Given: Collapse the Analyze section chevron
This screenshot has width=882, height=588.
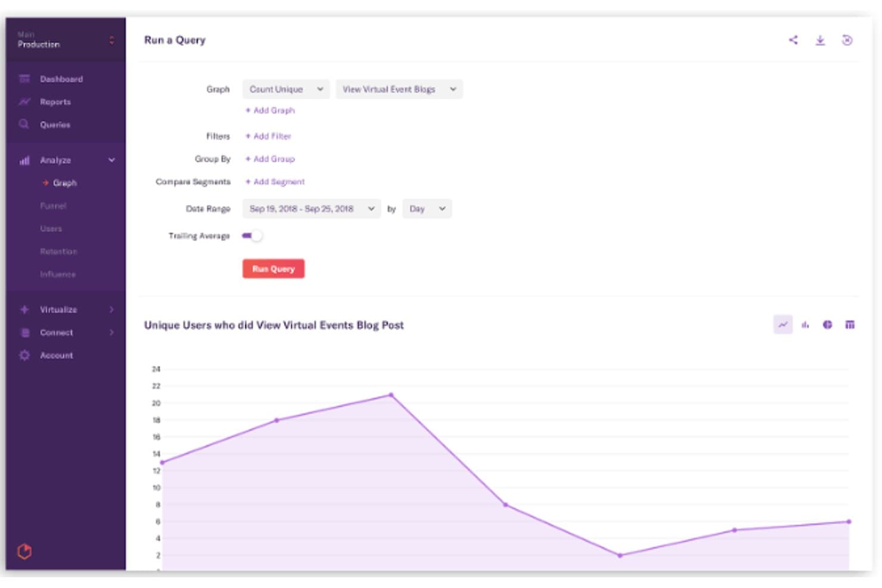Looking at the screenshot, I should pyautogui.click(x=111, y=160).
